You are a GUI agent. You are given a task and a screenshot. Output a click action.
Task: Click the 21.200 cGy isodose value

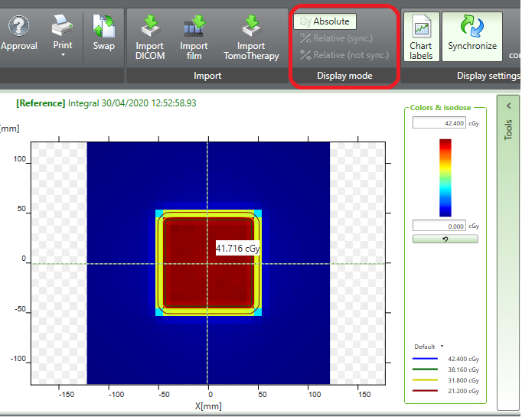pyautogui.click(x=463, y=391)
